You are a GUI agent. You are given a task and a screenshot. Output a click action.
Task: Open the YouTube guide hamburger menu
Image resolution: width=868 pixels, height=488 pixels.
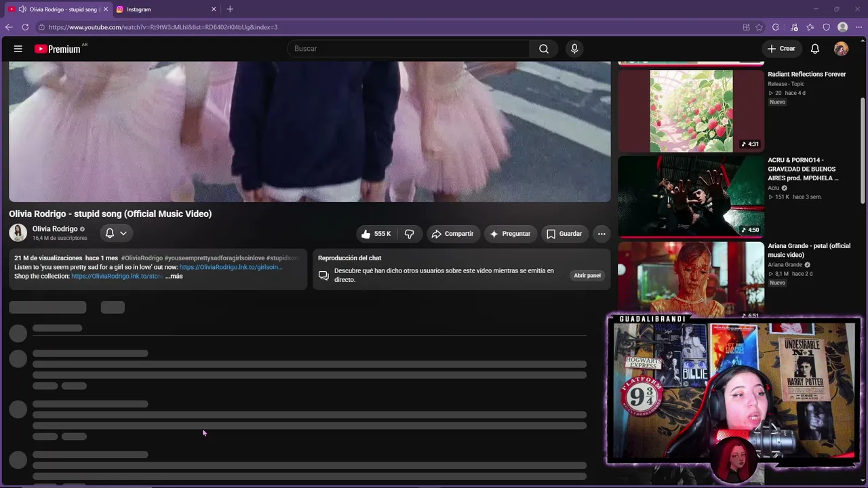coord(18,49)
